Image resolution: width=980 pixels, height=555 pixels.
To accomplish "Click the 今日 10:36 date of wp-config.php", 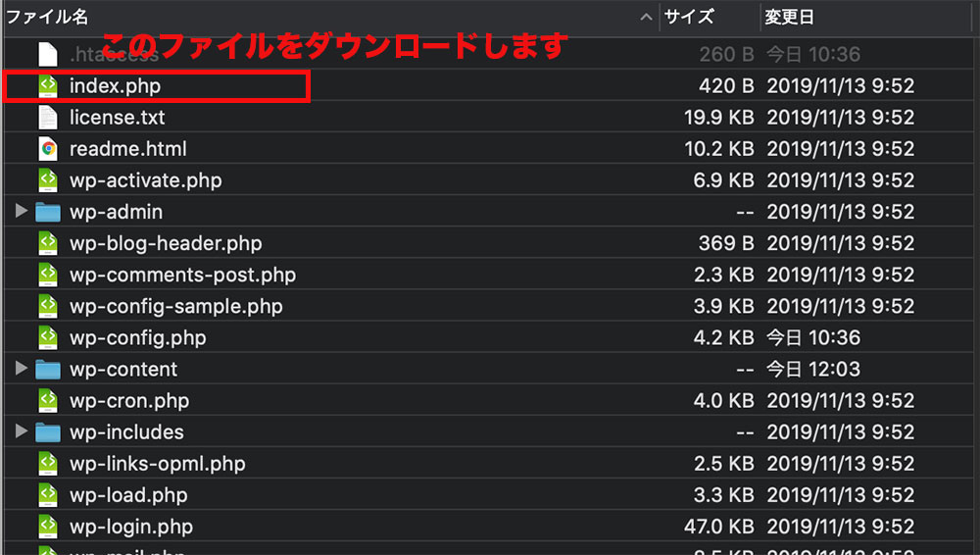I will pos(813,338).
